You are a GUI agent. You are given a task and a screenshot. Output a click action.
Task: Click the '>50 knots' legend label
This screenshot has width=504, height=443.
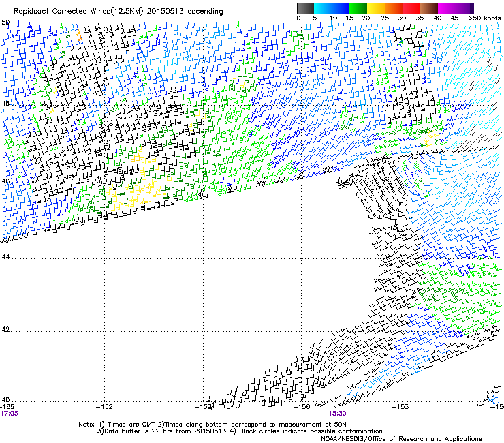[484, 18]
